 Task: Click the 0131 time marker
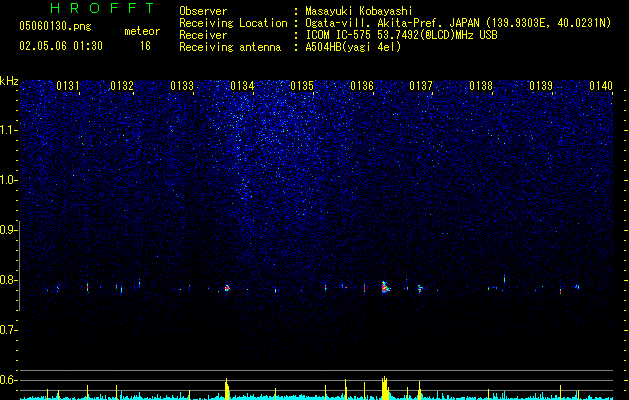pos(67,86)
